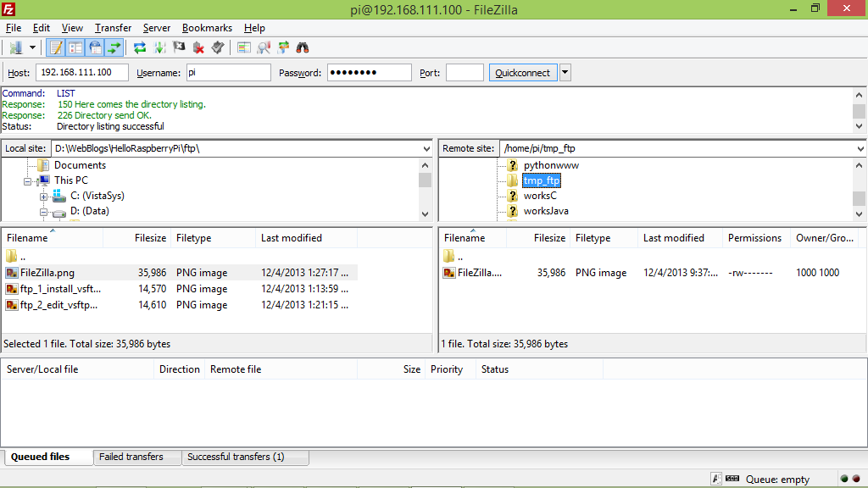Toggle message log display
Image resolution: width=868 pixels, height=488 pixels.
pos(56,47)
